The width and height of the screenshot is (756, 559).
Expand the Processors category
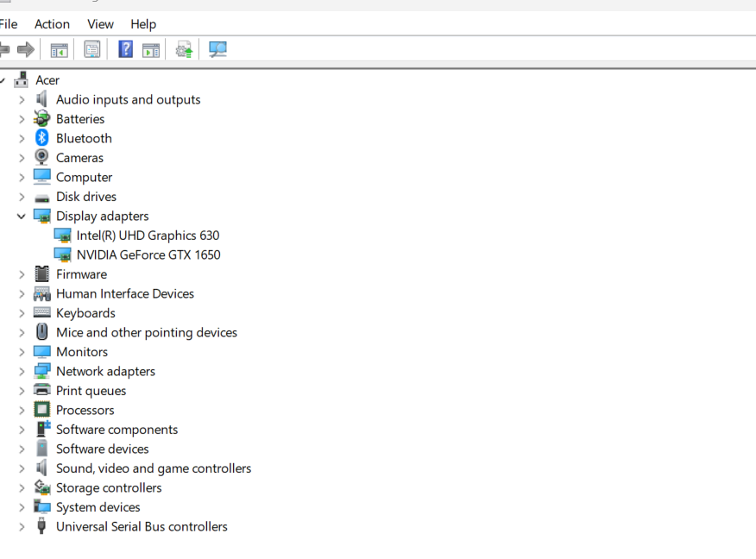point(22,411)
